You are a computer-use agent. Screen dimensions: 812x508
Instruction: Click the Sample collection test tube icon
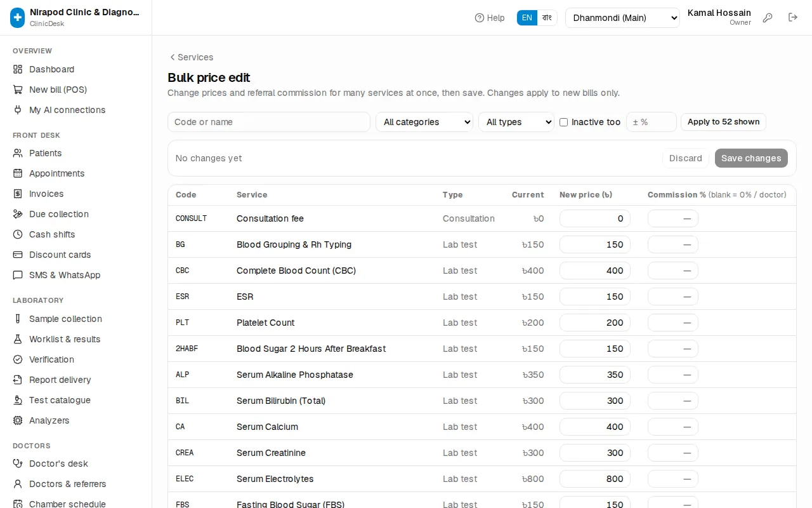(x=18, y=319)
